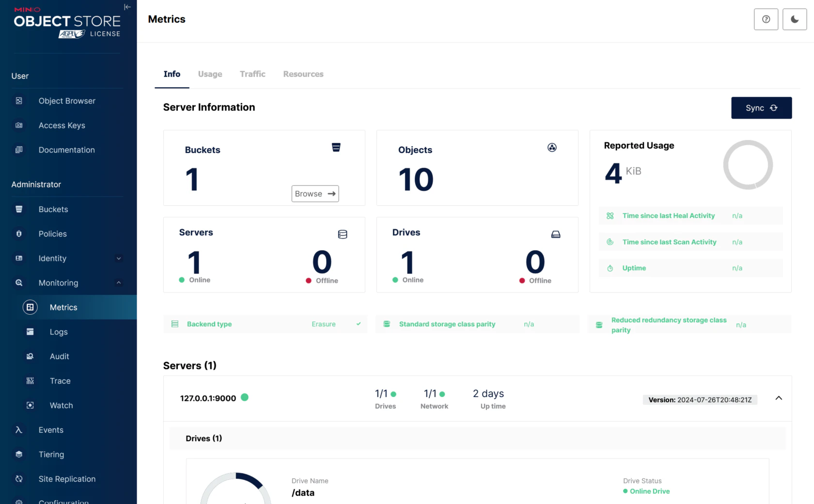
Task: Click the Version 2024-07-26T20:48:21Z label
Action: pos(700,400)
